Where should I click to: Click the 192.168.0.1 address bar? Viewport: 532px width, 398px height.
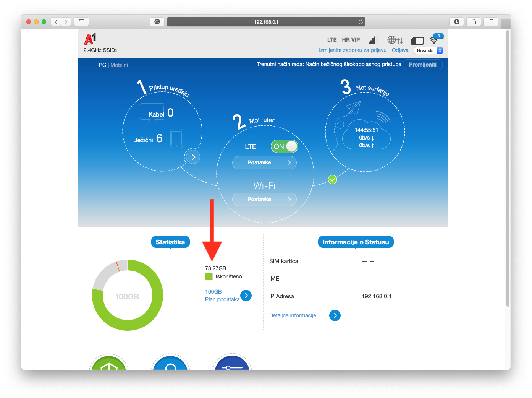click(266, 22)
